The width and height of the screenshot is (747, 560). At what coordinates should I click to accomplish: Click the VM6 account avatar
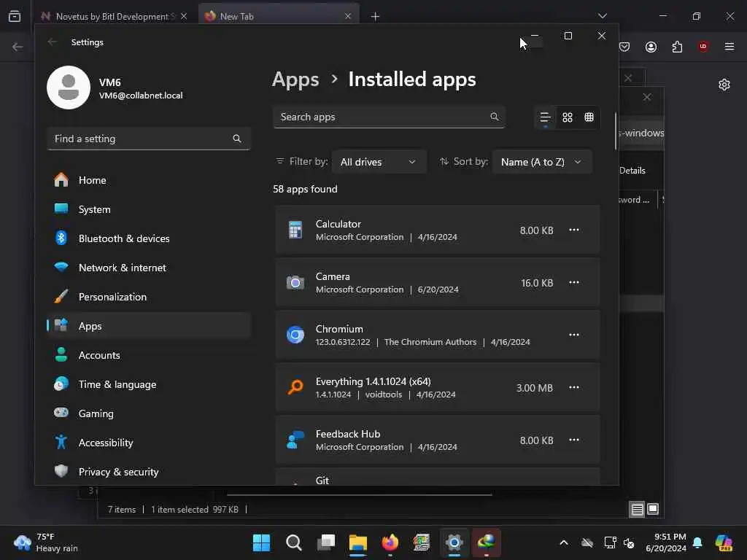(x=69, y=87)
